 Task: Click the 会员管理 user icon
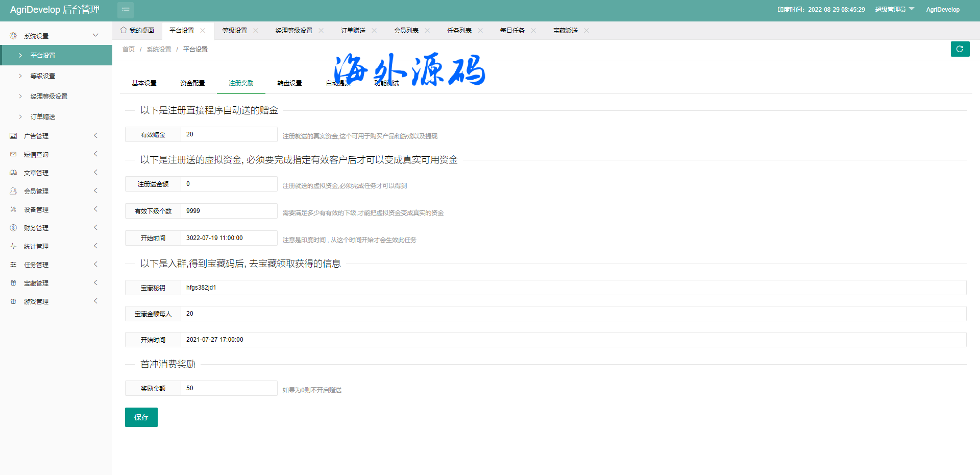pos(13,191)
